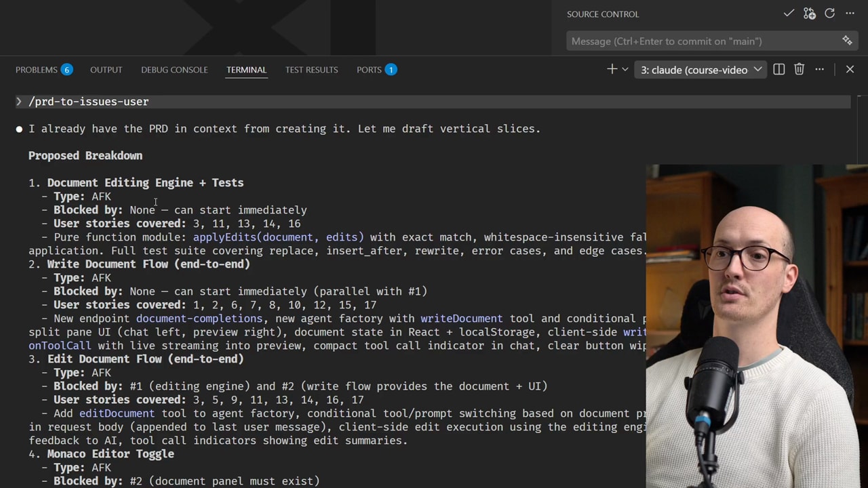The height and width of the screenshot is (488, 868).
Task: Commit changes using the checkmark icon
Action: (x=789, y=14)
